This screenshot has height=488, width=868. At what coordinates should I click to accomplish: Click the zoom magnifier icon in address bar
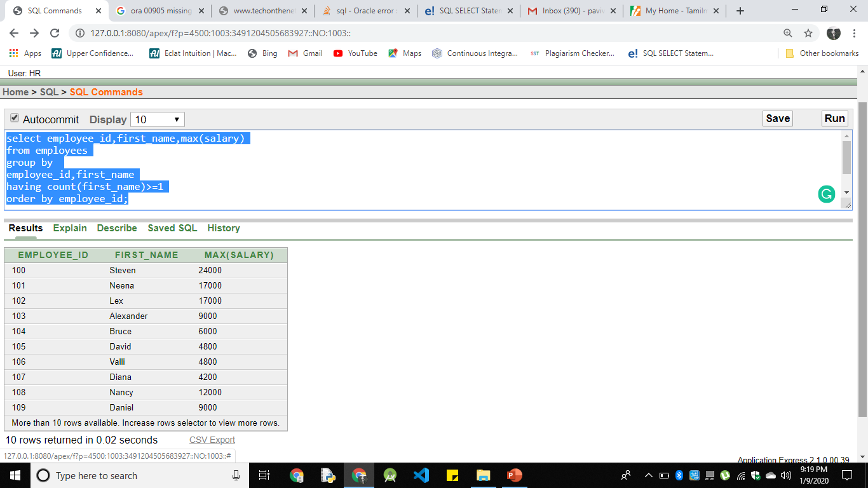coord(788,33)
